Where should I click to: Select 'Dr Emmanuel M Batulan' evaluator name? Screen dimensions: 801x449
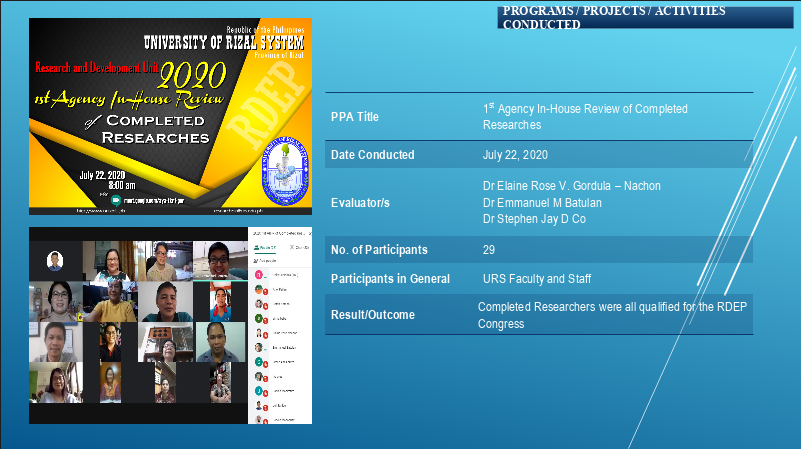(x=542, y=203)
